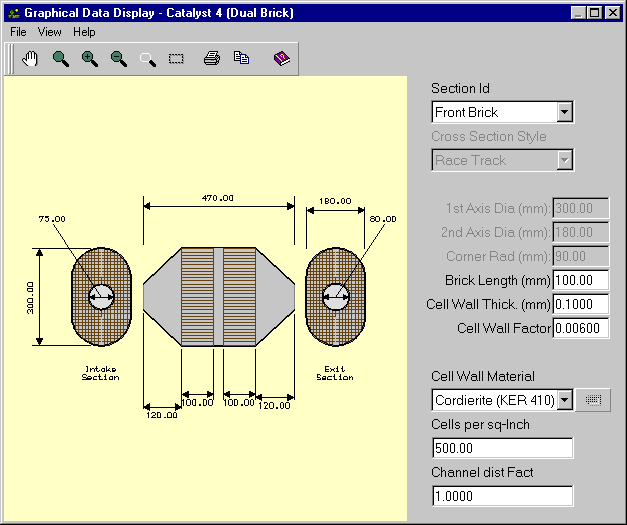Click the second 100.00 brick dimension
Viewport: 627px width, 525px height.
[239, 402]
